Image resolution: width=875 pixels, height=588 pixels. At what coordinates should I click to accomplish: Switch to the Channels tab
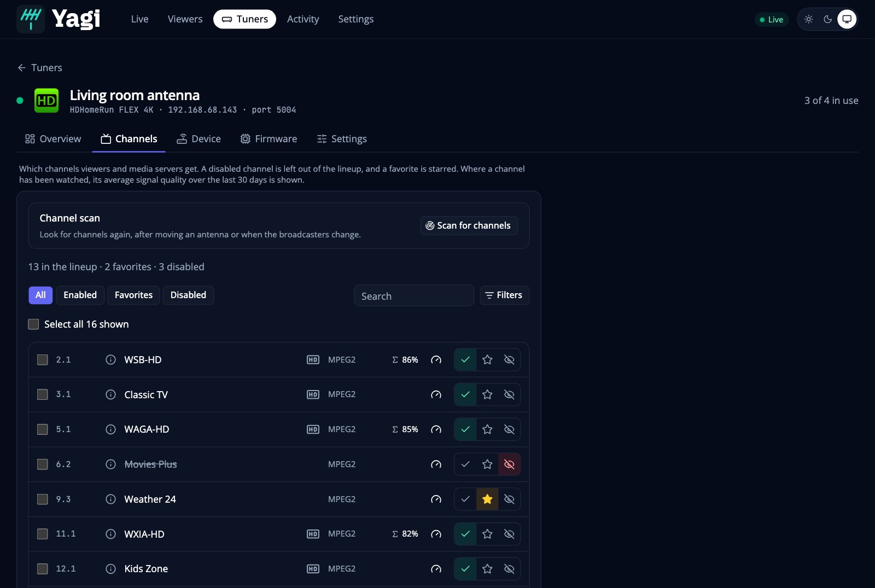tap(129, 139)
